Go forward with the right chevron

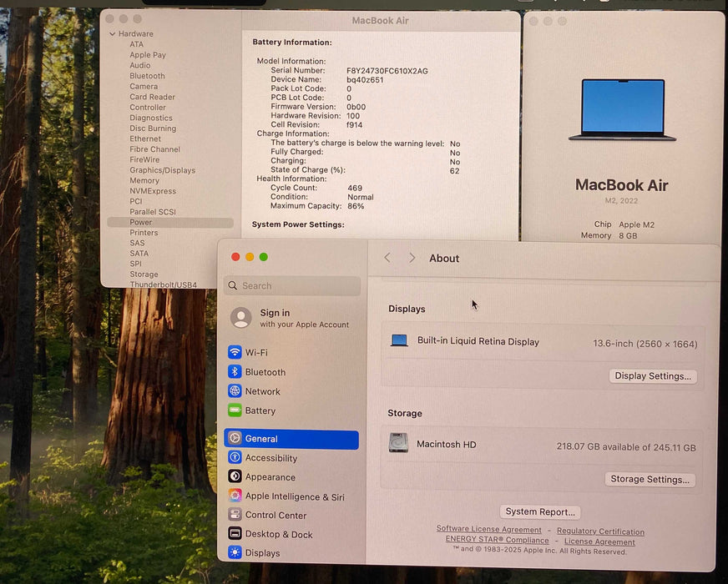pos(412,258)
